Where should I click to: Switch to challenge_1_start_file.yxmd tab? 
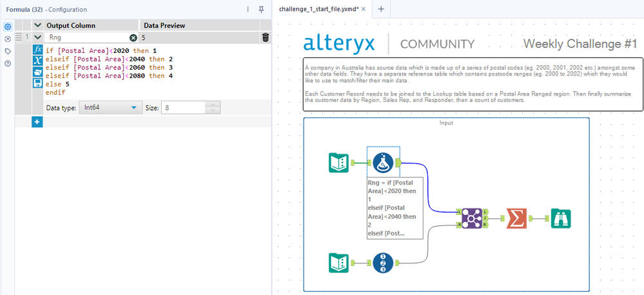pyautogui.click(x=318, y=9)
